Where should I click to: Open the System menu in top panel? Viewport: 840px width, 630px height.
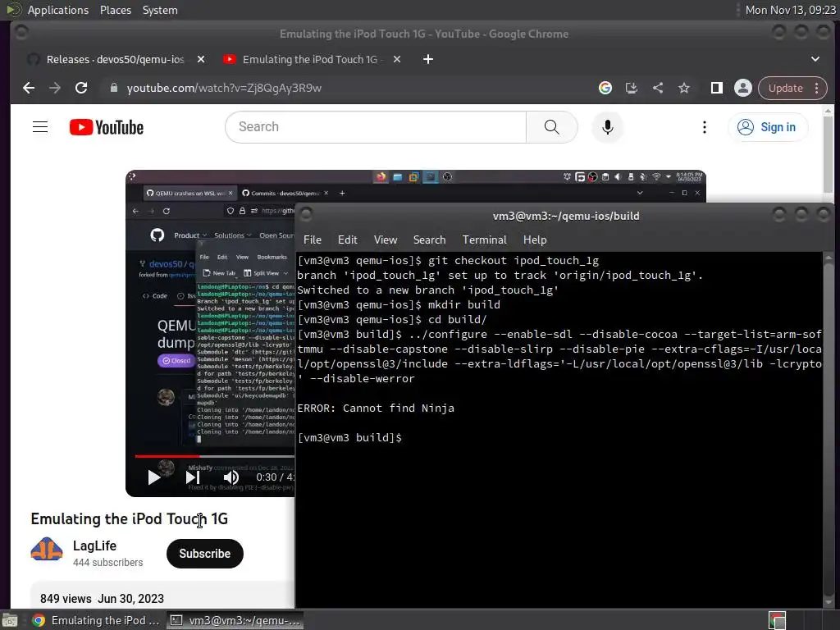point(160,10)
